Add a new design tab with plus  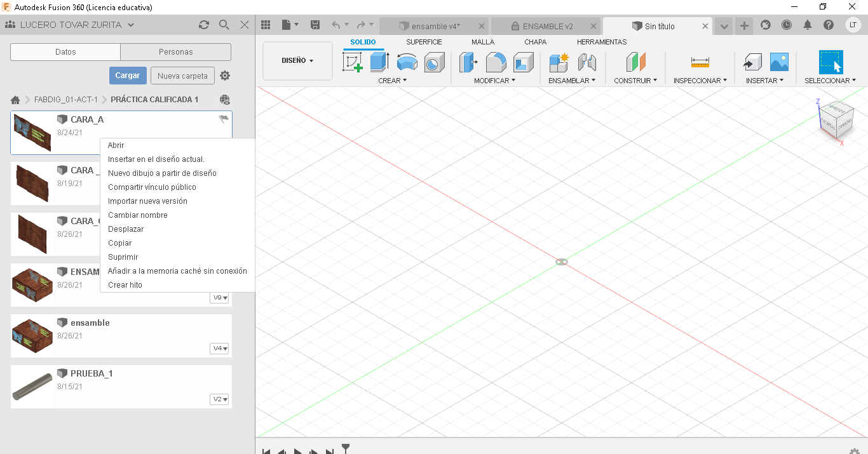745,26
